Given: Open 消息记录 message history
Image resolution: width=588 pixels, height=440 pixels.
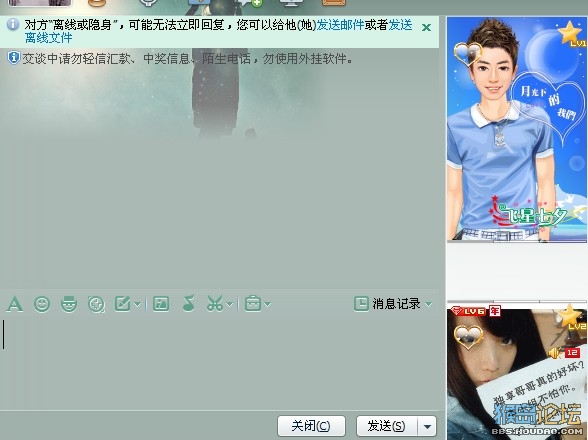Looking at the screenshot, I should tap(387, 304).
